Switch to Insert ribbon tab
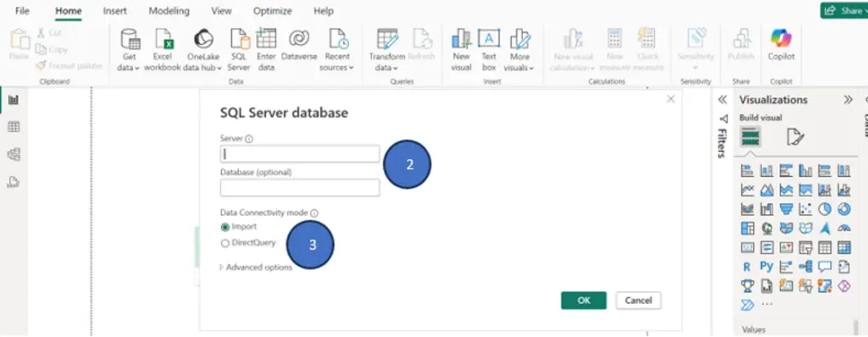The image size is (868, 337). pos(115,11)
